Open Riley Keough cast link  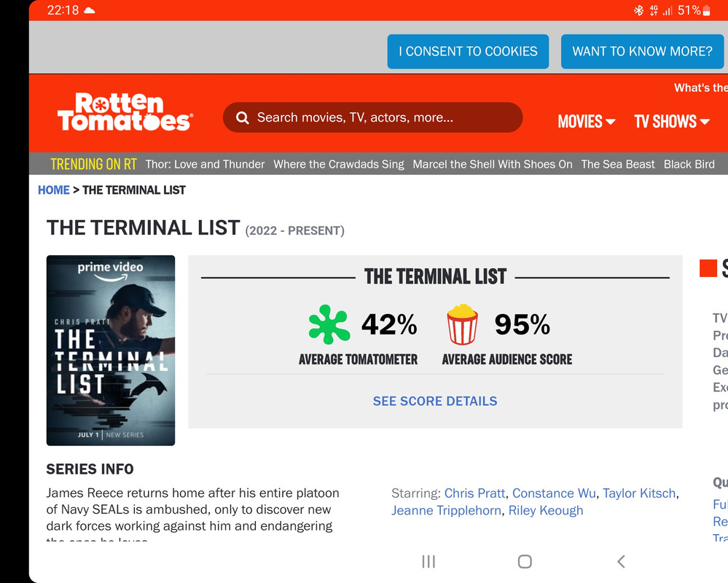coord(546,510)
